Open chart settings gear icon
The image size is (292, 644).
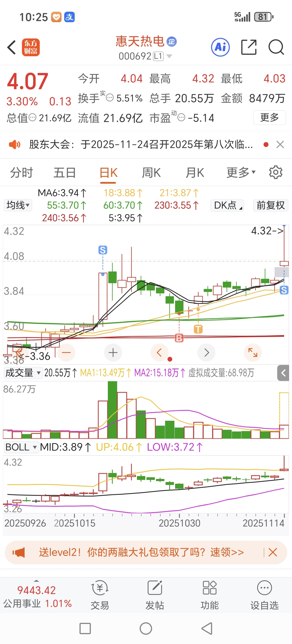[x=276, y=172]
